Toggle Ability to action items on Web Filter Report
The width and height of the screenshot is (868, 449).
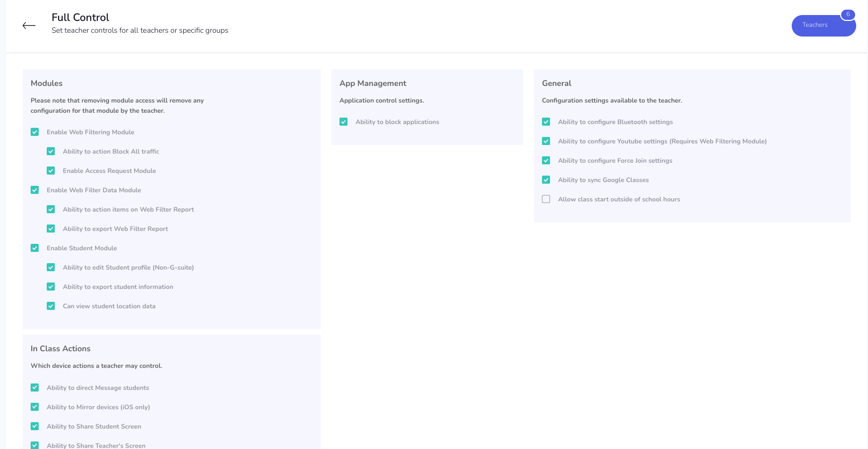(51, 209)
